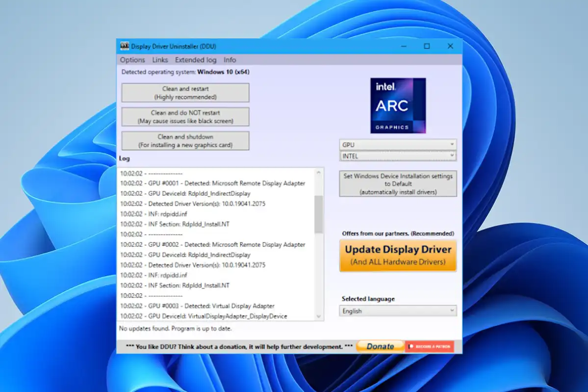Screen dimensions: 588x392
Task: Open the Extended log menu
Action: (196, 60)
